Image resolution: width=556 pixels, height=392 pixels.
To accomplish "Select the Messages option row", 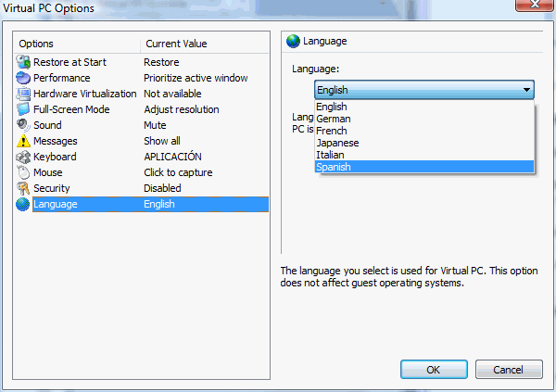I will 142,141.
